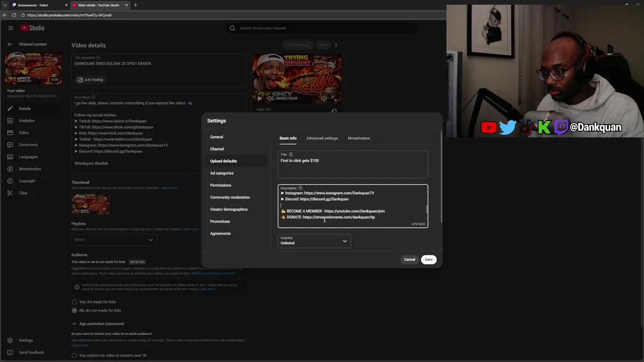Click help icon next to Title (required)

[98, 58]
